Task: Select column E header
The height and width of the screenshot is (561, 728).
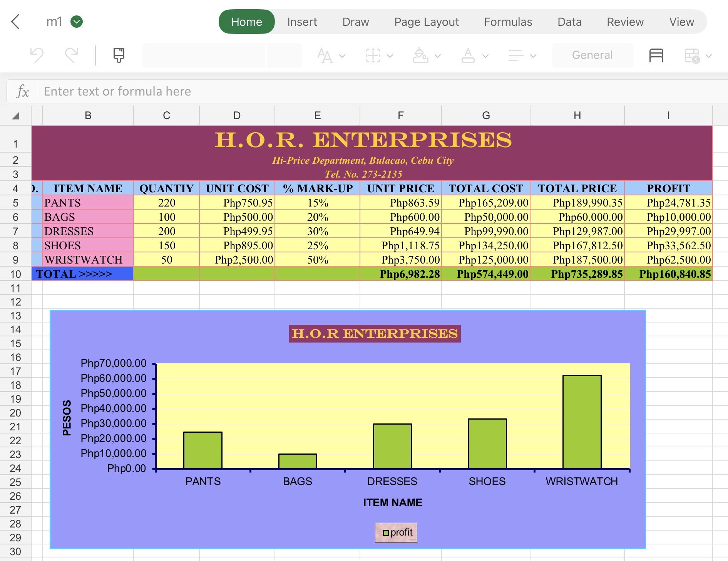Action: pyautogui.click(x=317, y=116)
